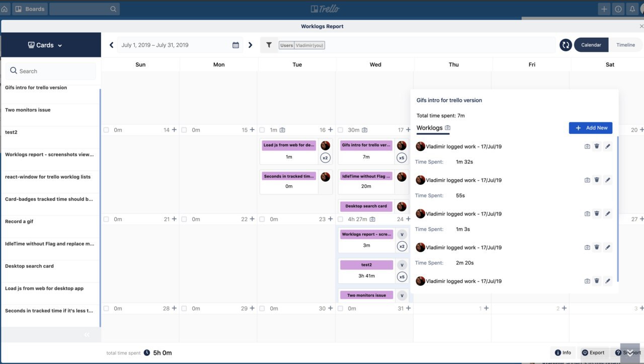The width and height of the screenshot is (644, 364).
Task: Switch to Timeline view tab
Action: click(x=625, y=45)
